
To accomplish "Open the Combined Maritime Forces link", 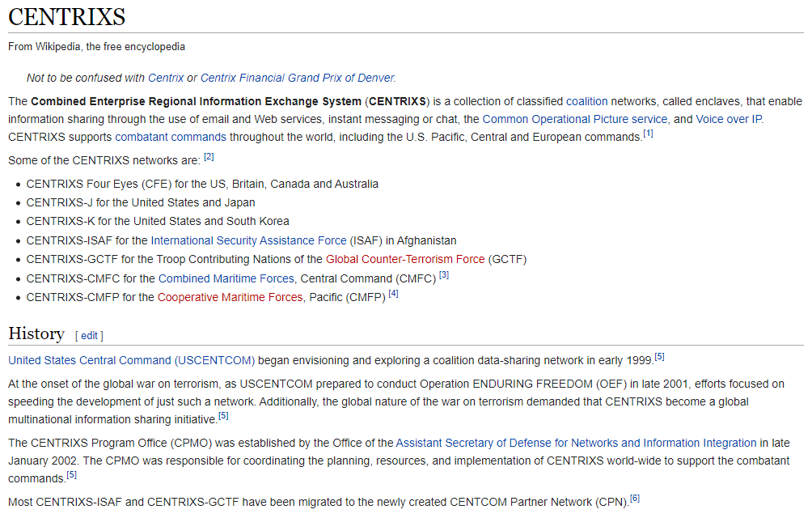I will tap(226, 278).
